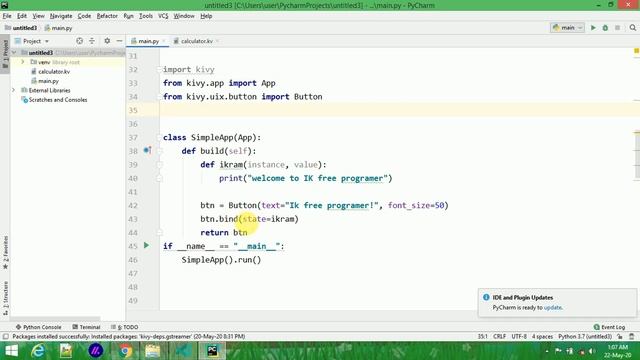Click the UTF-8 encoding indicator
Viewport: 640px width, 360px height.
pos(519,336)
